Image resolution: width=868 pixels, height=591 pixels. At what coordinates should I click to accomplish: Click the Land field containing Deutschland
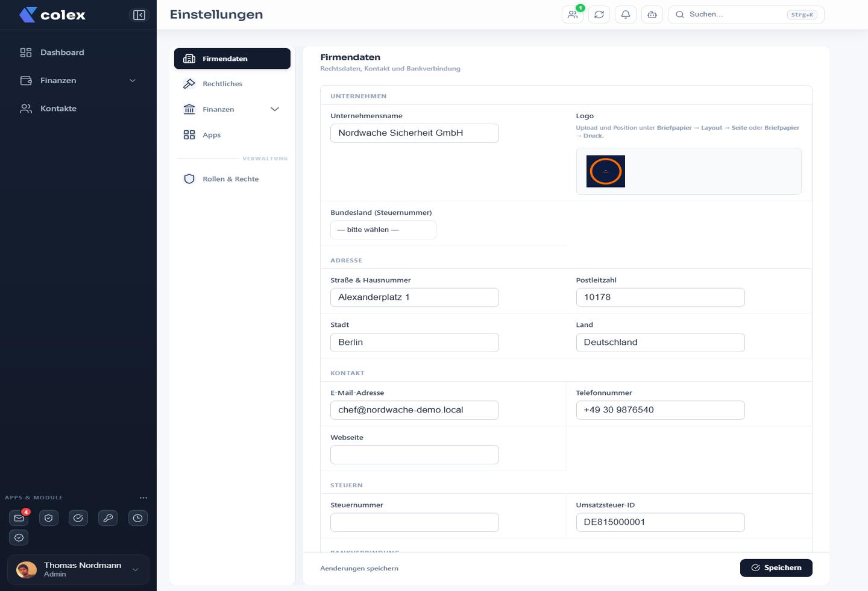660,343
